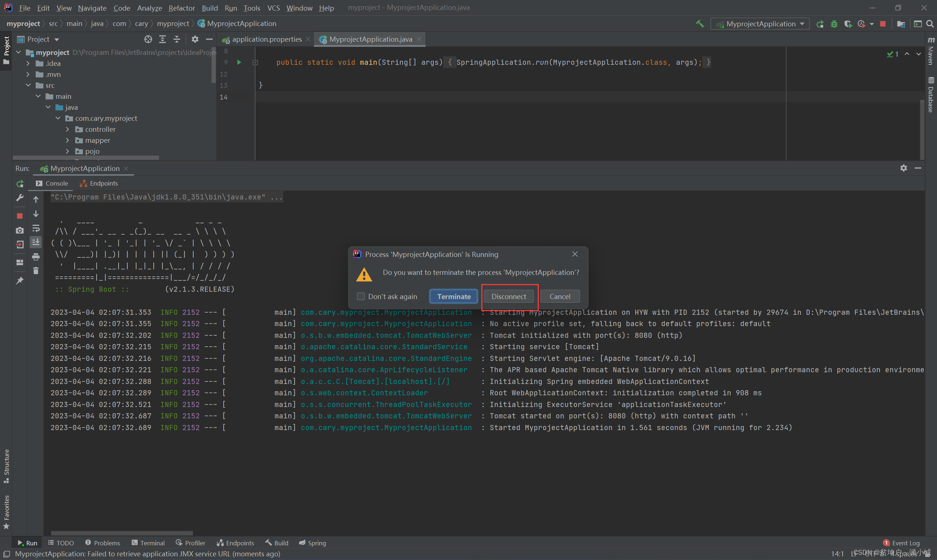
Task: Click the Dump Threads camera icon
Action: (20, 230)
